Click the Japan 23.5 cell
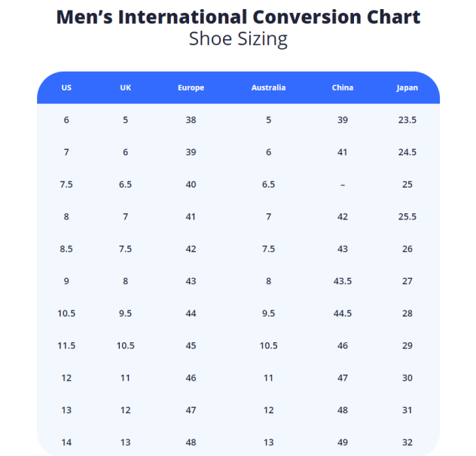The image size is (476, 456). (x=407, y=120)
